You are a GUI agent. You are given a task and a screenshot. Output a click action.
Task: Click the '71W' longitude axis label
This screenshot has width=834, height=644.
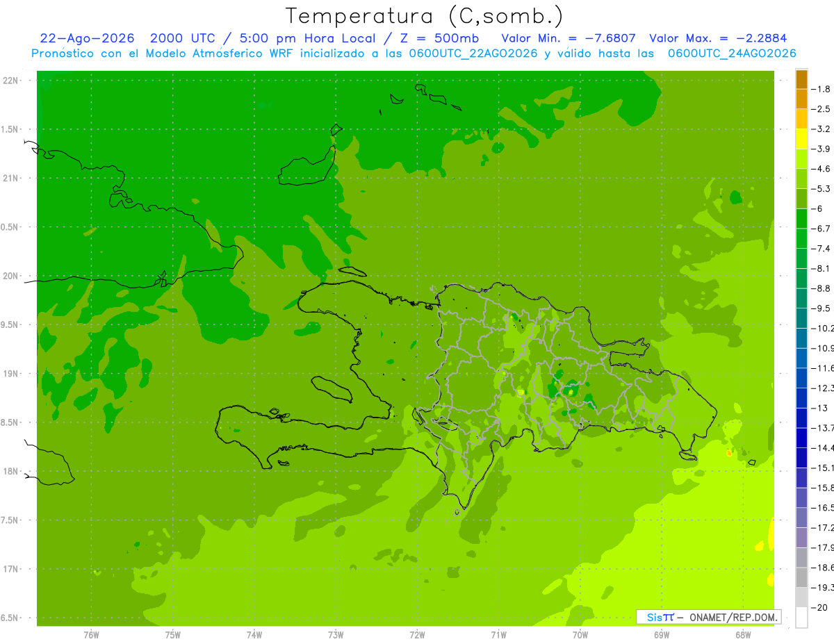(498, 634)
